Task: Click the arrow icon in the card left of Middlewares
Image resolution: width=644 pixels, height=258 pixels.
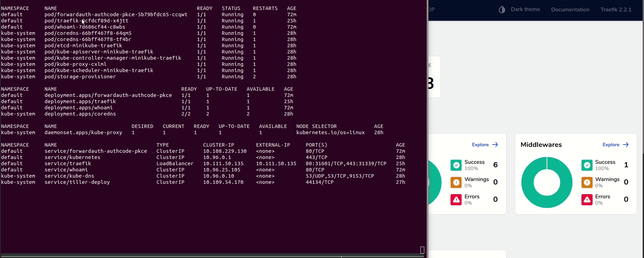Action: click(x=495, y=145)
